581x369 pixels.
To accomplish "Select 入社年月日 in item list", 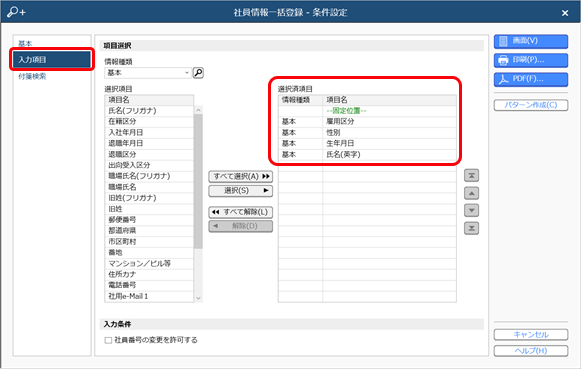I will 149,132.
